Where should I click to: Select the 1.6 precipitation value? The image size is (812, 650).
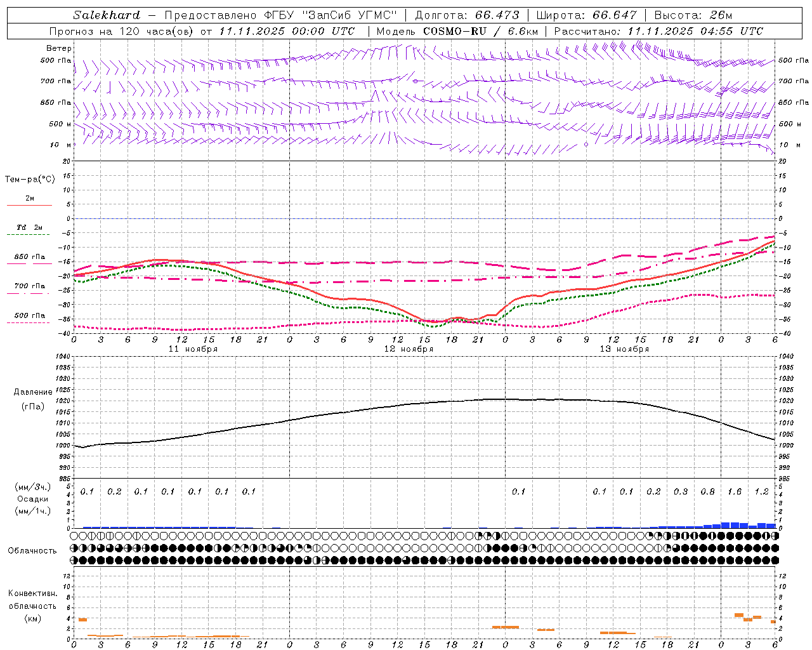click(x=735, y=492)
